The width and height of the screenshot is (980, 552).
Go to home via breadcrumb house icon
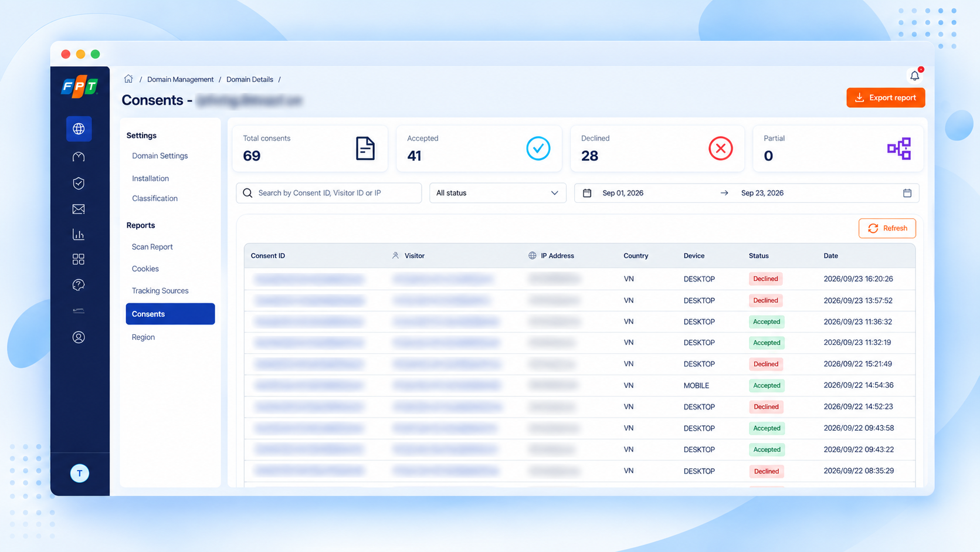tap(128, 79)
